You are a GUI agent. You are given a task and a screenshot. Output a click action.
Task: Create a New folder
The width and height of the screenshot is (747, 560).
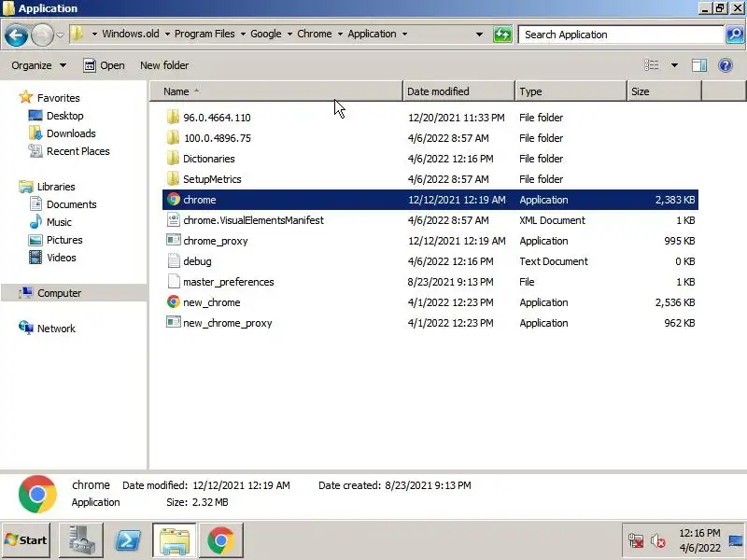pos(164,65)
